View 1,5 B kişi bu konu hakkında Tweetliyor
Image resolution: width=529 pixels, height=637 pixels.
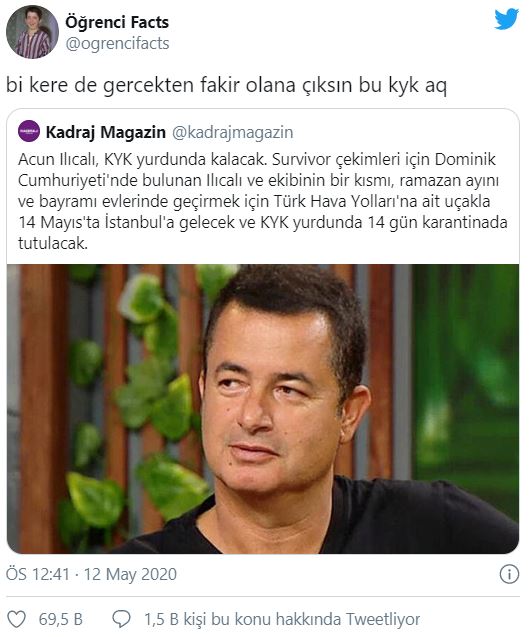tap(282, 619)
